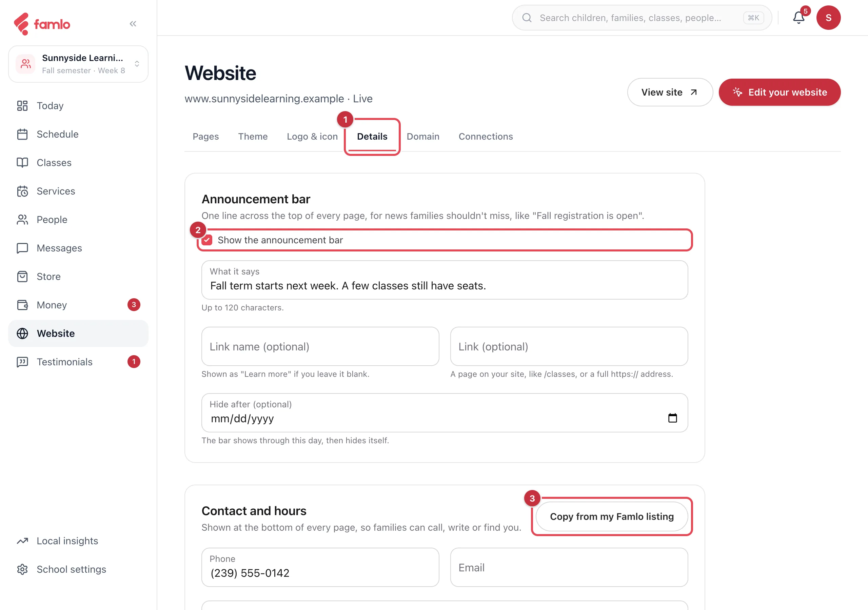This screenshot has height=610, width=868.
Task: Open Local insights
Action: click(78, 541)
